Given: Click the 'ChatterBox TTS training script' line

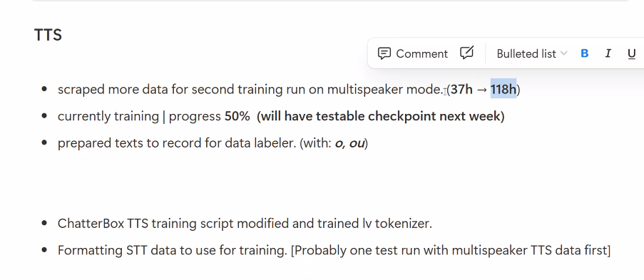Looking at the screenshot, I should [245, 224].
